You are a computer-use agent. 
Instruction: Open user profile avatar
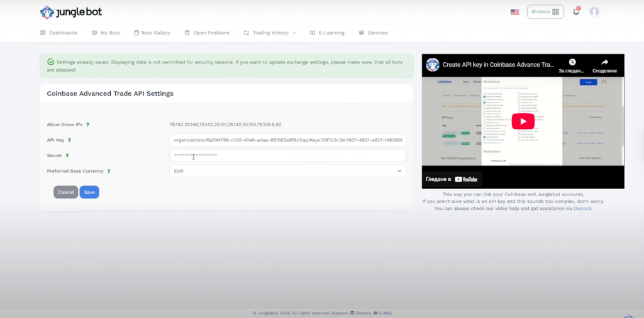point(594,12)
